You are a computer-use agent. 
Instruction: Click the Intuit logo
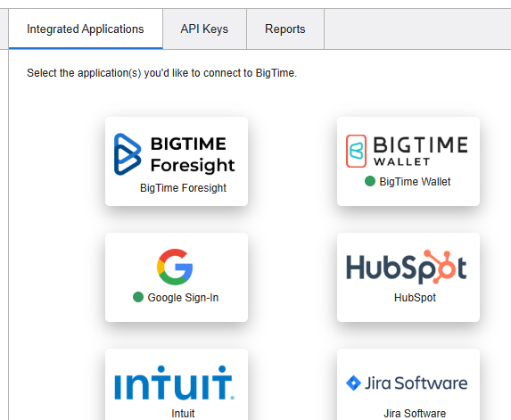tap(175, 383)
